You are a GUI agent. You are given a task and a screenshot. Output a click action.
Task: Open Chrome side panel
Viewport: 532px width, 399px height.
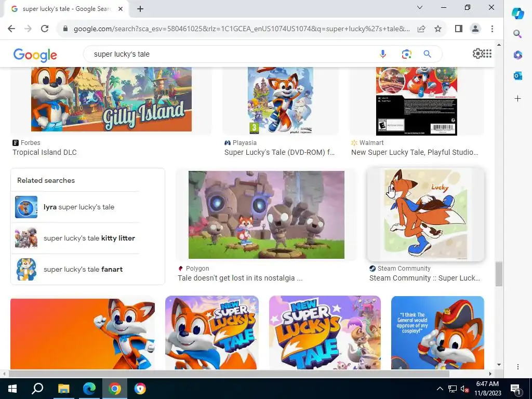click(458, 29)
